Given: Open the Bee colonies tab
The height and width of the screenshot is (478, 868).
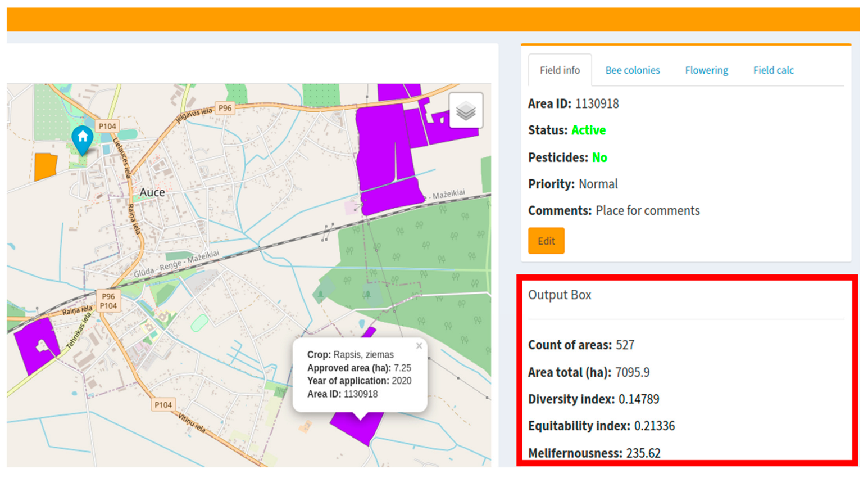Looking at the screenshot, I should (632, 70).
